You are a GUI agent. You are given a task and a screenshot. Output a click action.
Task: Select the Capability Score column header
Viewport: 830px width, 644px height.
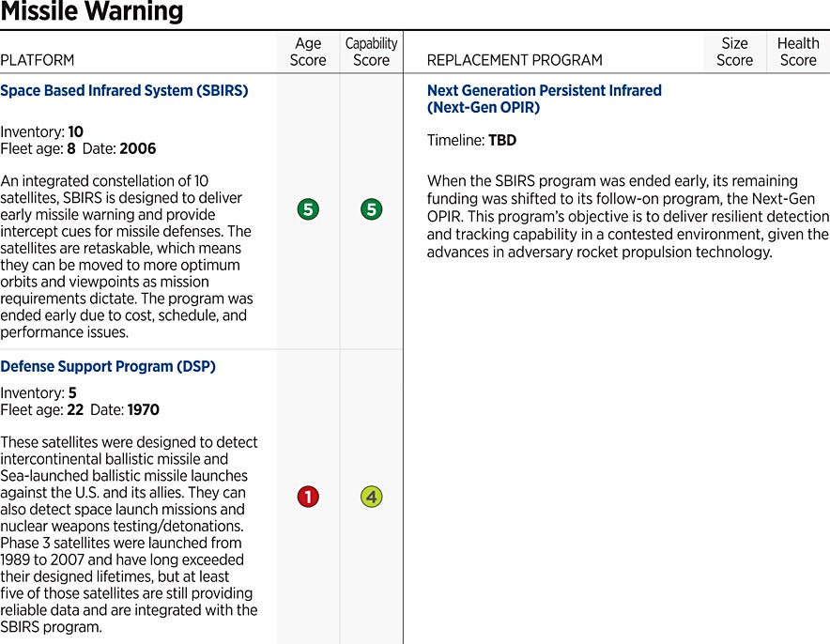click(372, 52)
